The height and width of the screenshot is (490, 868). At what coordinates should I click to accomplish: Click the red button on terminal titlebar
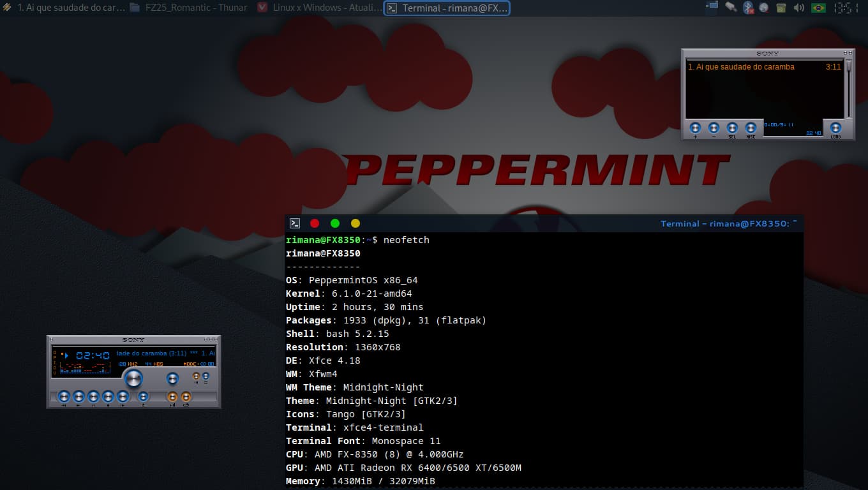315,223
